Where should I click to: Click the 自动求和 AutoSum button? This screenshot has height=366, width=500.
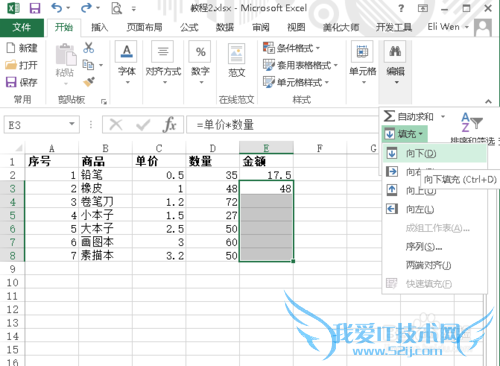coord(409,116)
